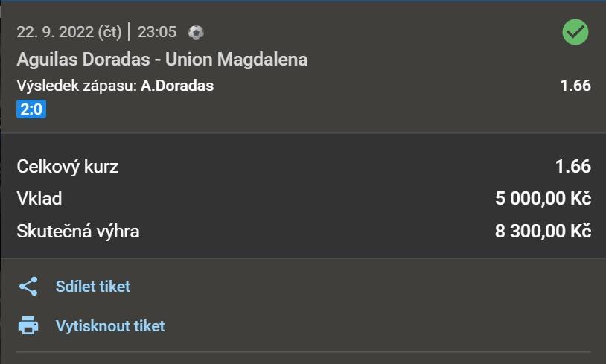Screen dimensions: 606x364
Task: Click the Celkový kurz label
Action: point(68,166)
